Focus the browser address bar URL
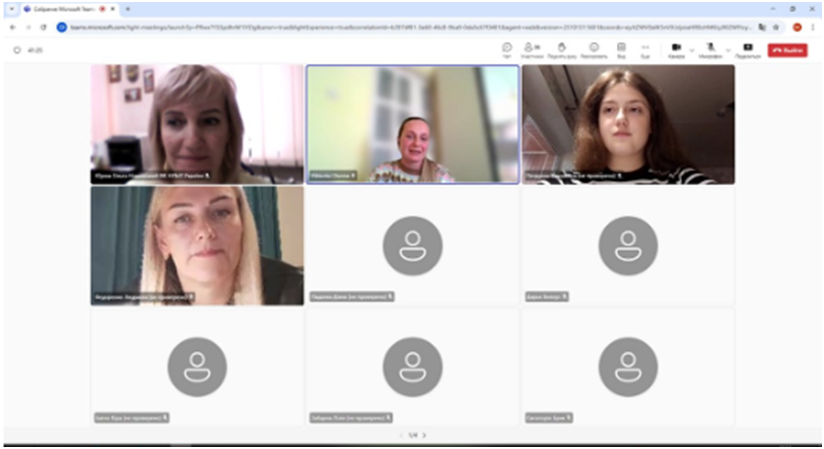The height and width of the screenshot is (449, 824). click(410, 27)
